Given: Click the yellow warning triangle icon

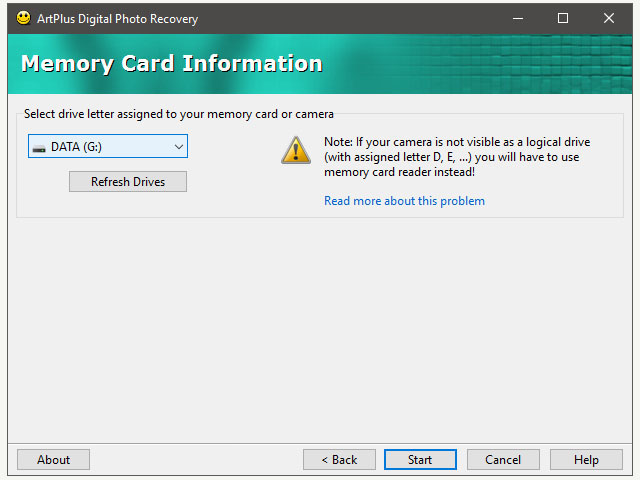Looking at the screenshot, I should click(296, 150).
